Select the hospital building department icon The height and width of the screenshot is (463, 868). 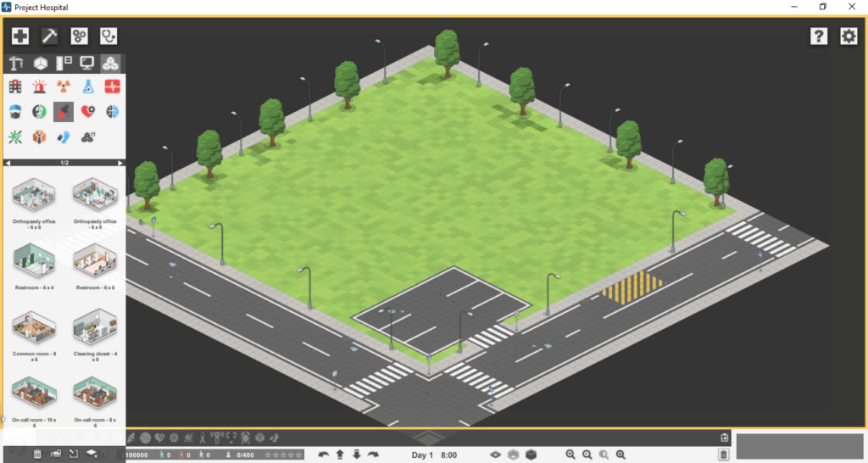pos(15,86)
